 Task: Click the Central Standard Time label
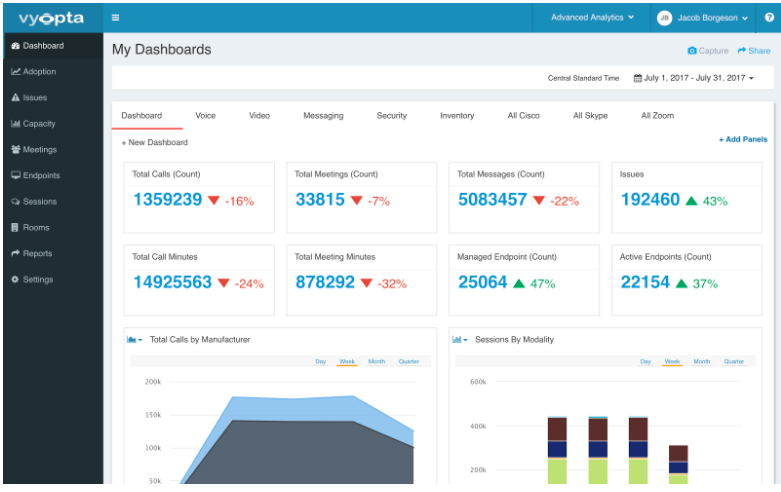coord(583,78)
